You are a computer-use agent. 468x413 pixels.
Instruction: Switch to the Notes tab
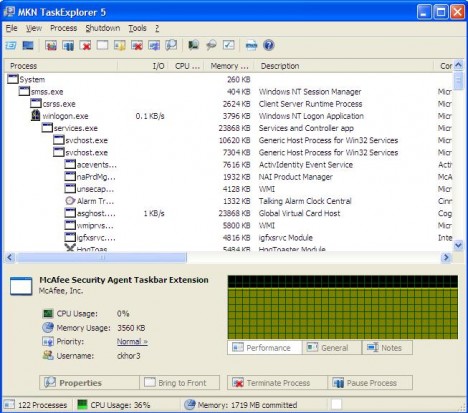tap(388, 348)
